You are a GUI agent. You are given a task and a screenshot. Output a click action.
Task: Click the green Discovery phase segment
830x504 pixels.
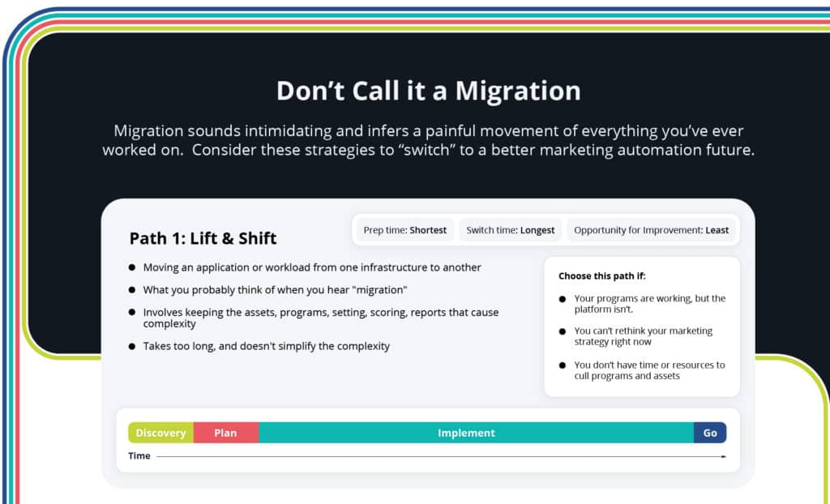[160, 433]
